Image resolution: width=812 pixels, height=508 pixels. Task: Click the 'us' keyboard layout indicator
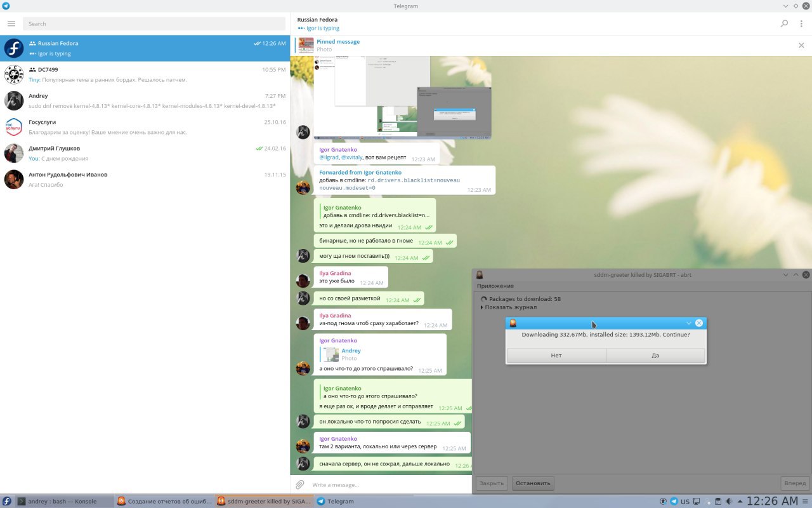685,502
